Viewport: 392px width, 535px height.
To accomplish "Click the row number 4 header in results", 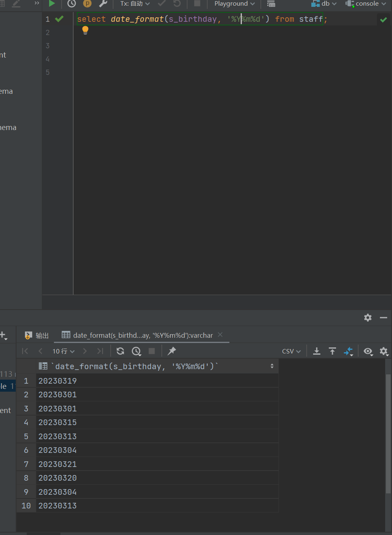I will [x=26, y=422].
